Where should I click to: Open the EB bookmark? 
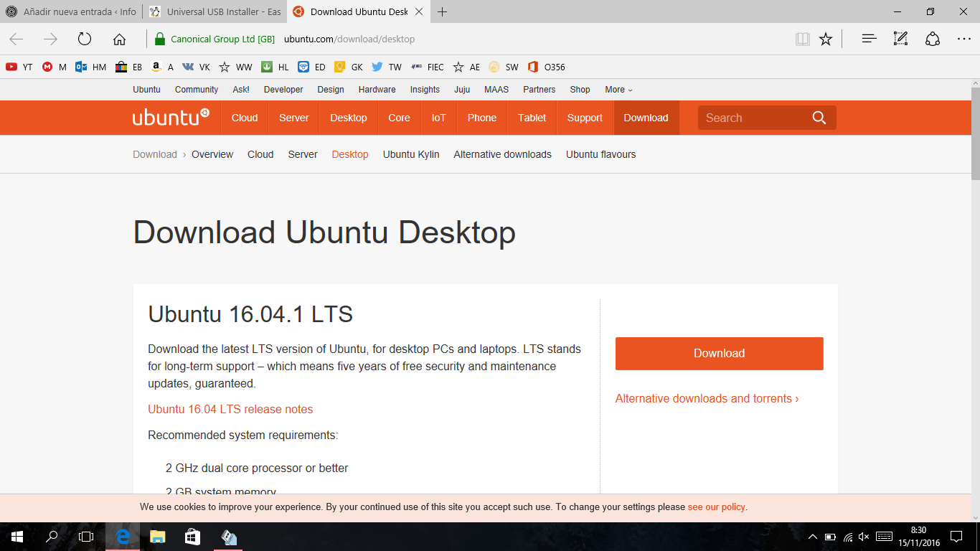coord(128,67)
